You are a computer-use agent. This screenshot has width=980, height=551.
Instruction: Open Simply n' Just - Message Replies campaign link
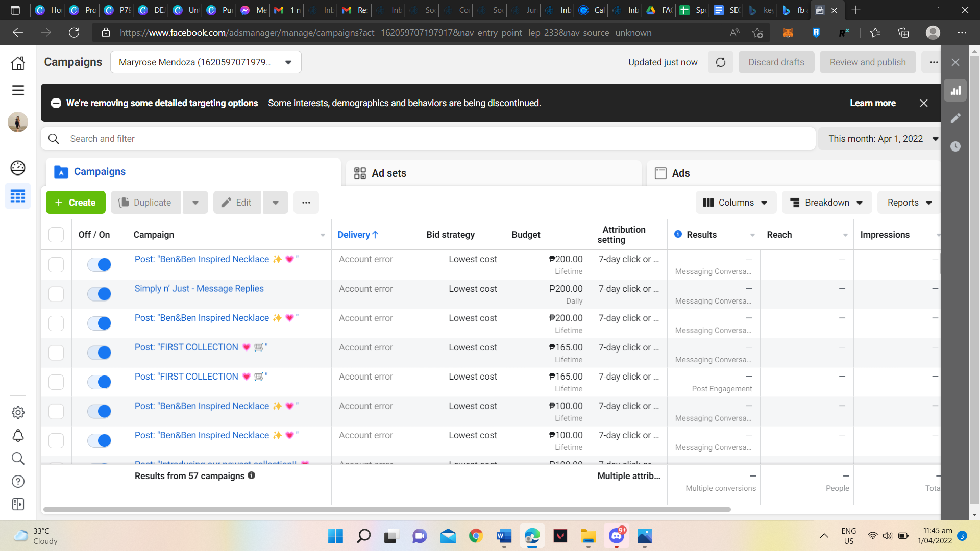coord(199,289)
